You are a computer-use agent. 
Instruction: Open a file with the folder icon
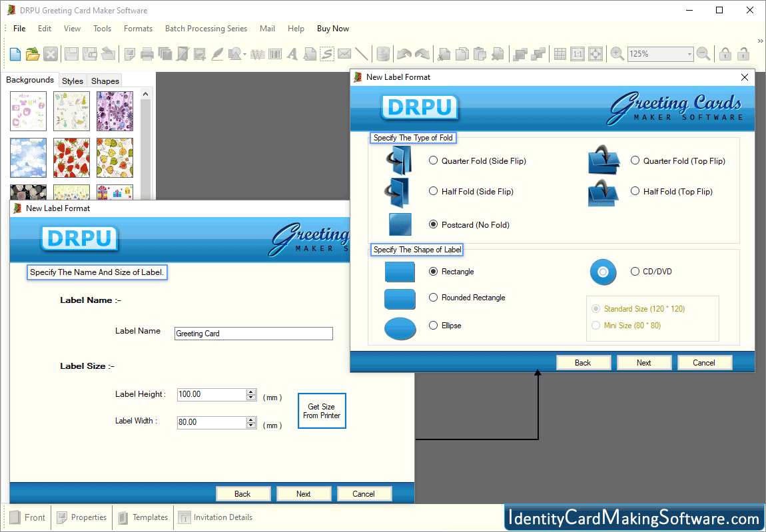(33, 54)
